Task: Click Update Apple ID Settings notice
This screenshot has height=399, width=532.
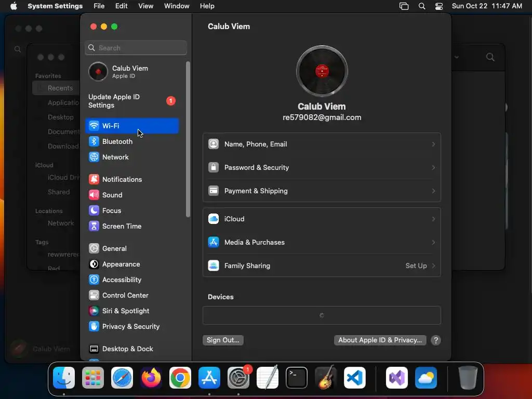Action: tap(131, 101)
